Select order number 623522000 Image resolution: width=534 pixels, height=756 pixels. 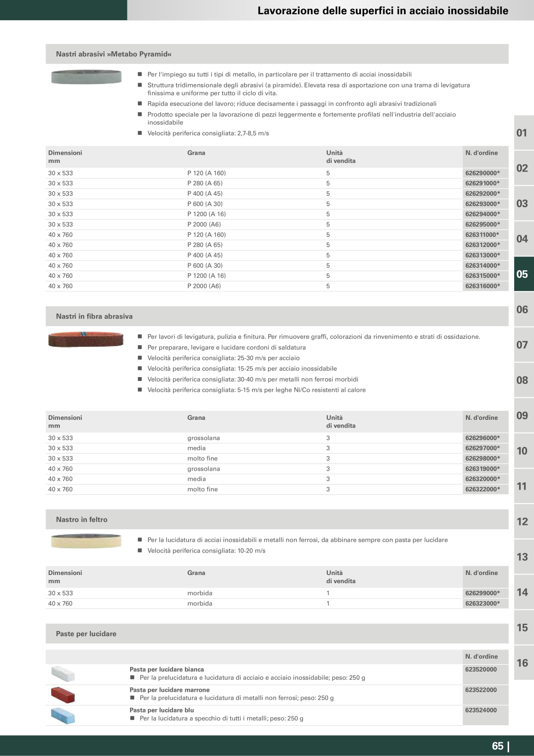pos(481,690)
